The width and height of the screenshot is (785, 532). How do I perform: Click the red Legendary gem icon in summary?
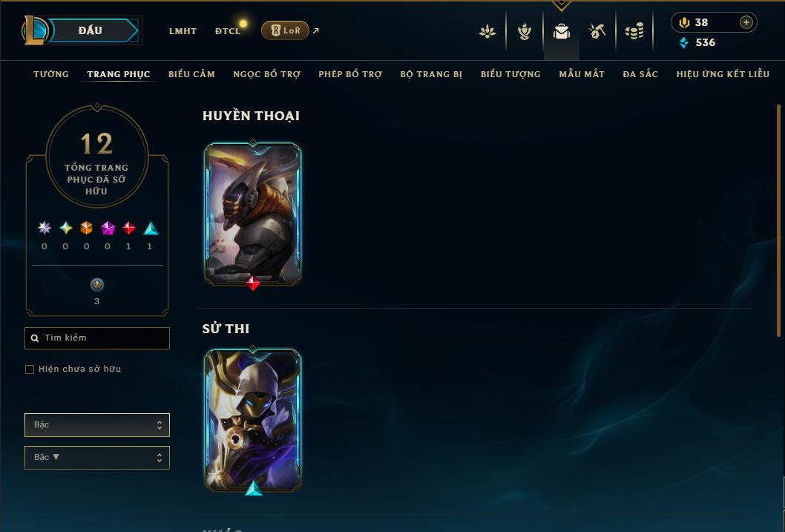(128, 229)
